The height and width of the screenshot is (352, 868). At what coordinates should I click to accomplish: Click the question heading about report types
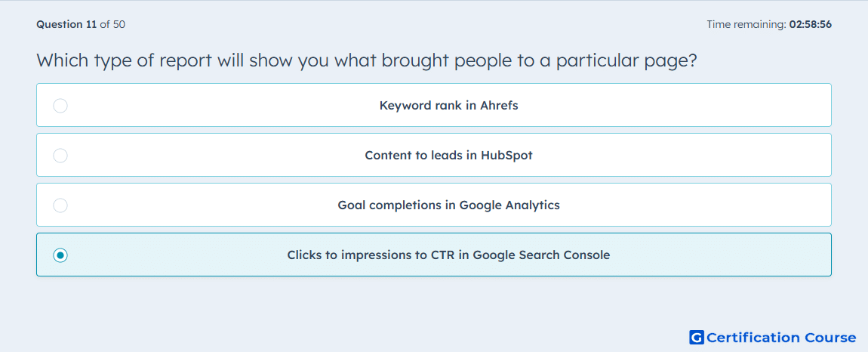tap(366, 60)
